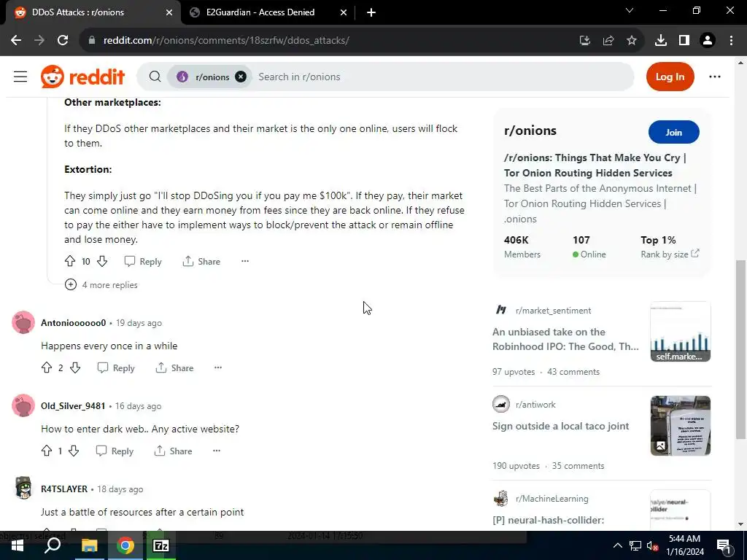The width and height of the screenshot is (747, 560).
Task: Open Chrome downloads
Action: click(660, 41)
